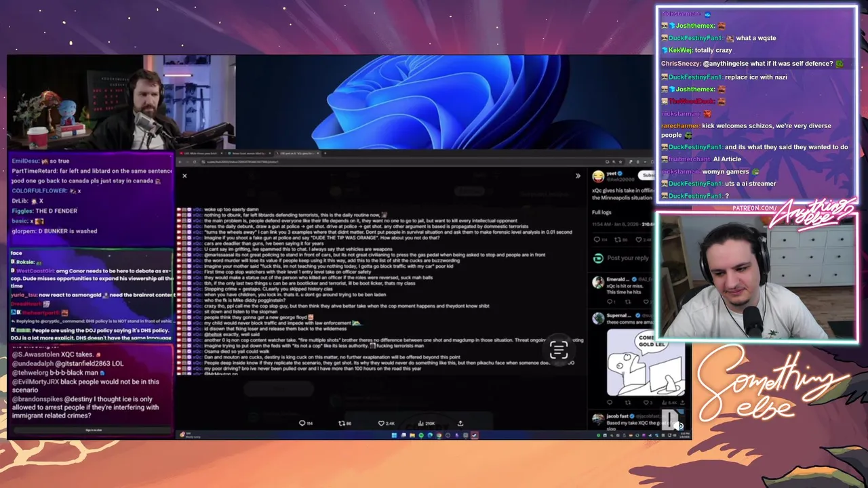
Task: Click Figgles 'THE D FENDER' chat message
Action: (45, 211)
